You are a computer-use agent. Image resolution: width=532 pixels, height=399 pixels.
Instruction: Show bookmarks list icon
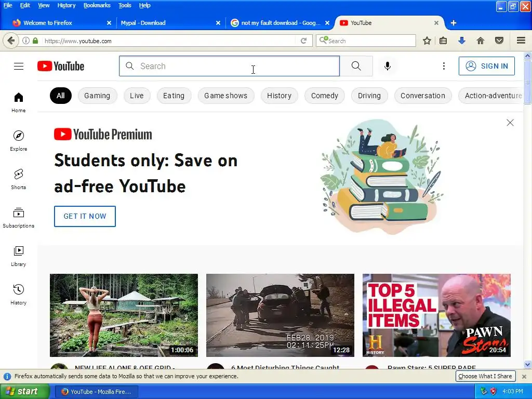[443, 41]
